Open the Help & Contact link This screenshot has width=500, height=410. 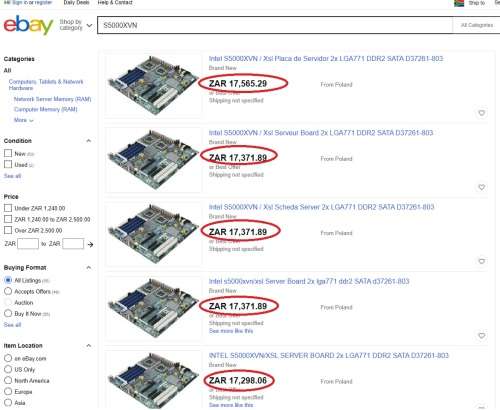tap(115, 3)
